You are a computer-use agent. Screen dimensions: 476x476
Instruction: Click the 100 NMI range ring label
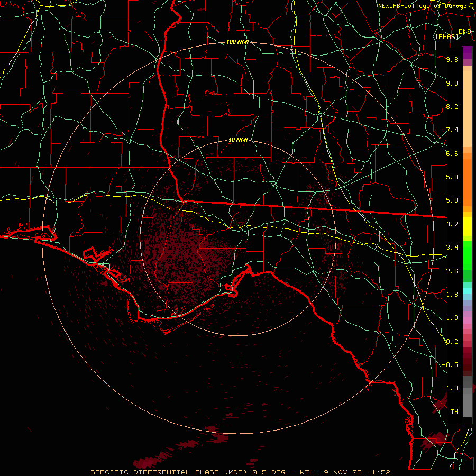tap(237, 42)
